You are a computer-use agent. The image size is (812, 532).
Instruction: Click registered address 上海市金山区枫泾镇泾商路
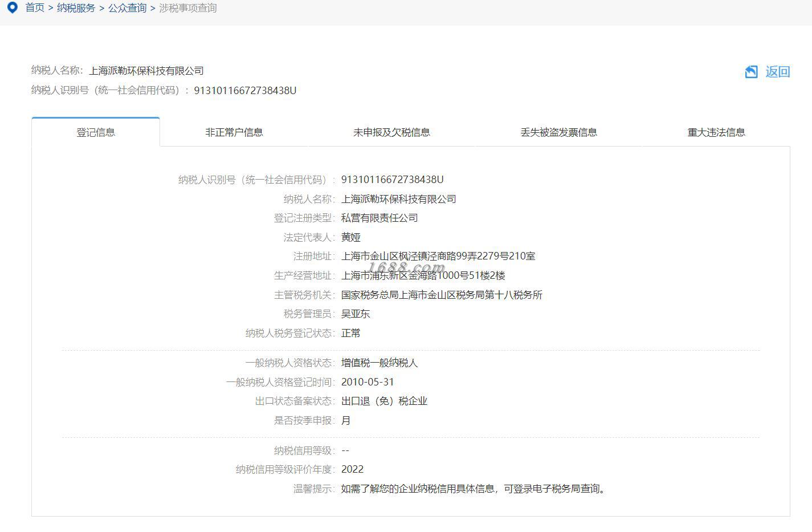point(438,256)
